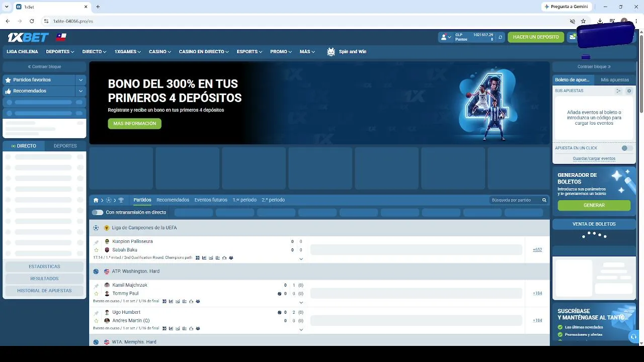The height and width of the screenshot is (362, 644).
Task: Switch to the Mis apuestas tab
Action: click(x=615, y=80)
